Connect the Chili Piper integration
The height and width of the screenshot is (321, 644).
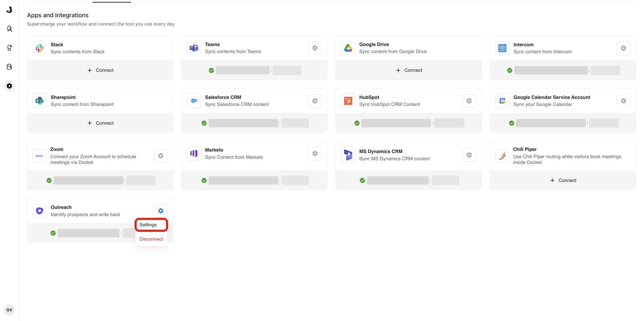point(563,180)
